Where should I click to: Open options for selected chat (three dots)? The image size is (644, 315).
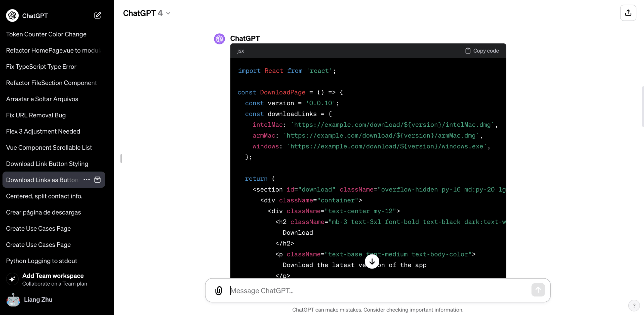tap(87, 180)
